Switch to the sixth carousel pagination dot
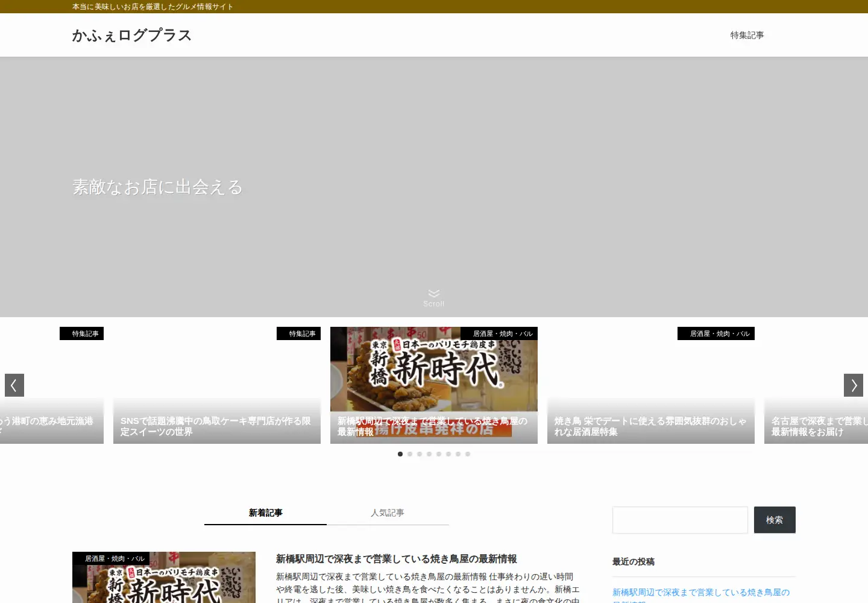Viewport: 868px width, 603px height. (448, 454)
